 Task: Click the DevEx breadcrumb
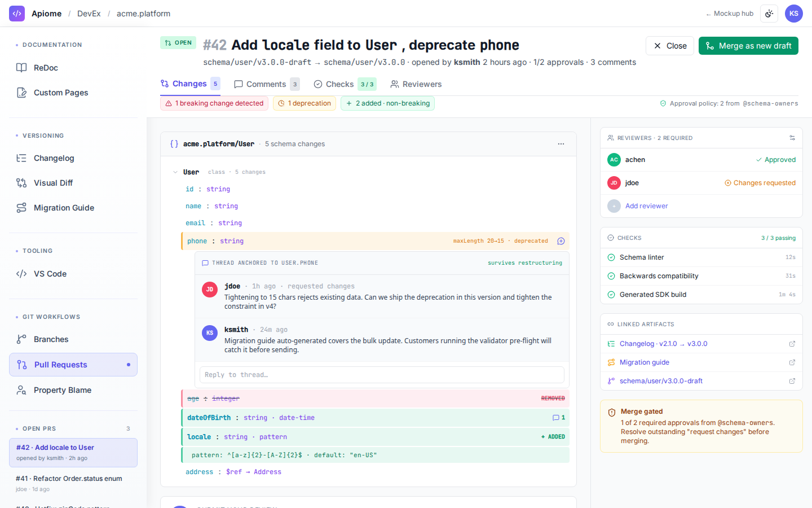89,14
